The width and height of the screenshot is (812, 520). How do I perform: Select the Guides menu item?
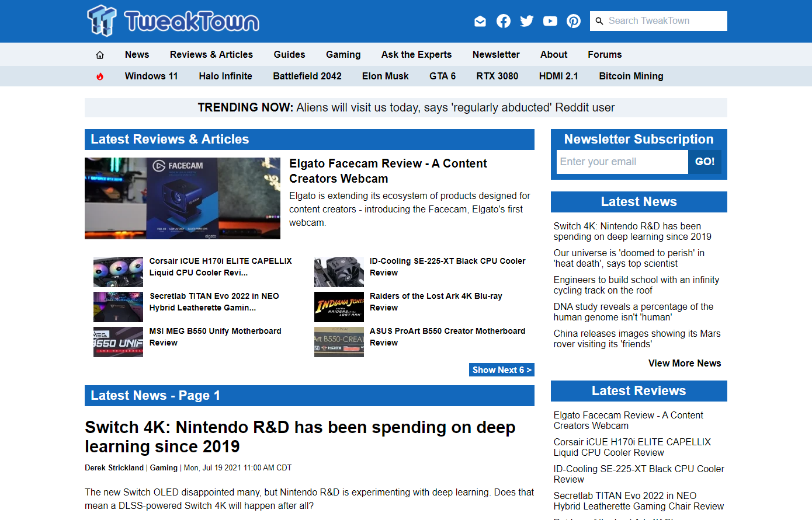(x=289, y=54)
